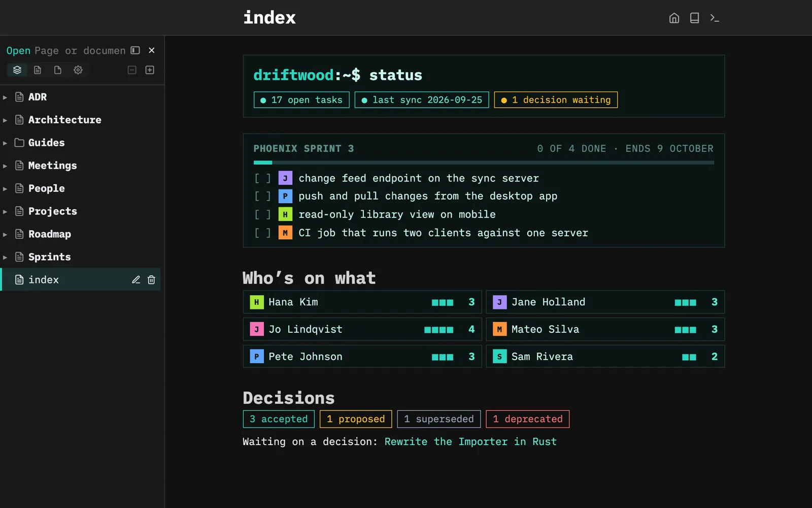Click the J avatar on the feed endpoint task
The image size is (812, 508).
(x=285, y=178)
